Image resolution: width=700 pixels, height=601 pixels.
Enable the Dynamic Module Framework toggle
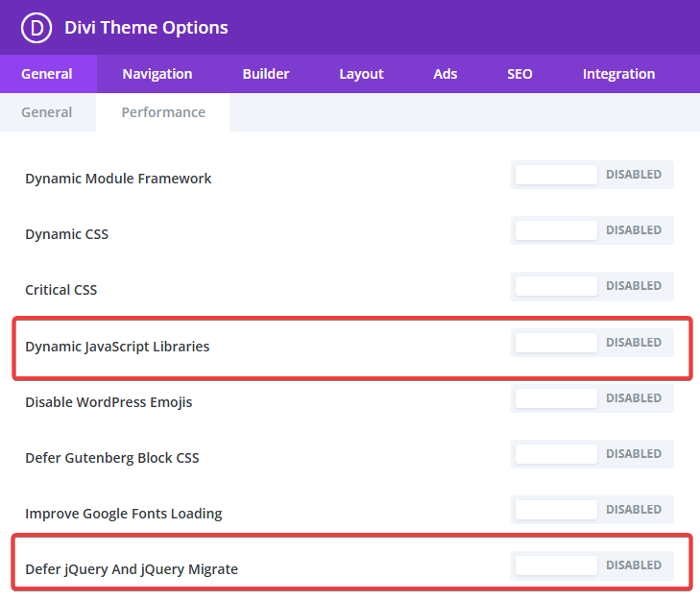591,175
